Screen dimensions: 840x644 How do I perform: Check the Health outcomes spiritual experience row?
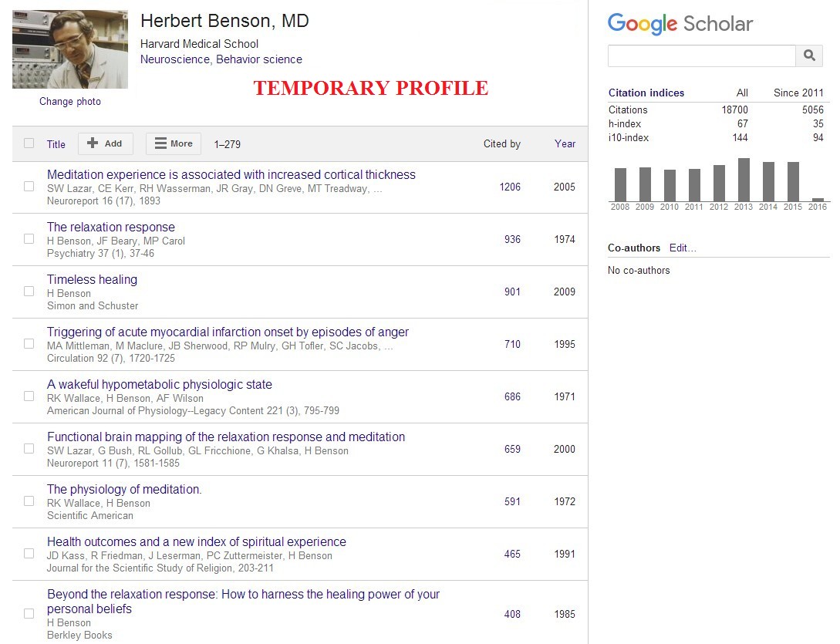tap(29, 554)
